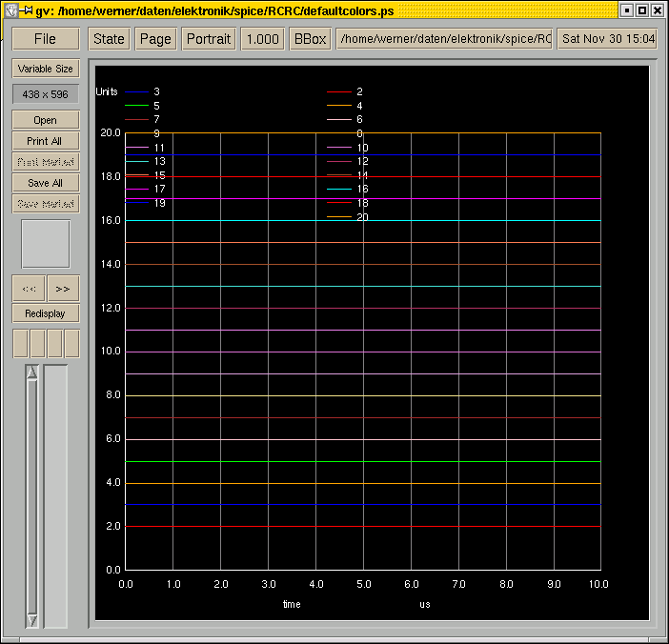The width and height of the screenshot is (669, 644).
Task: Click the scroll up arrow in page list
Action: pos(31,372)
